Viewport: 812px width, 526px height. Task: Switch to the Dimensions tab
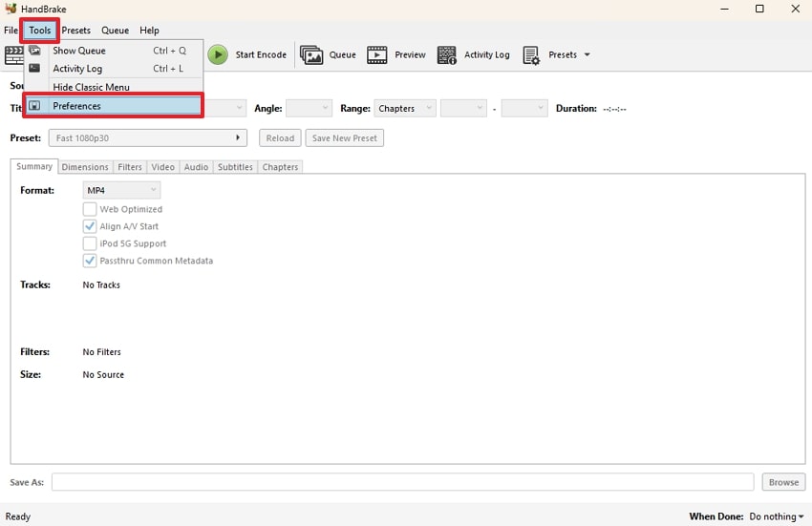85,167
